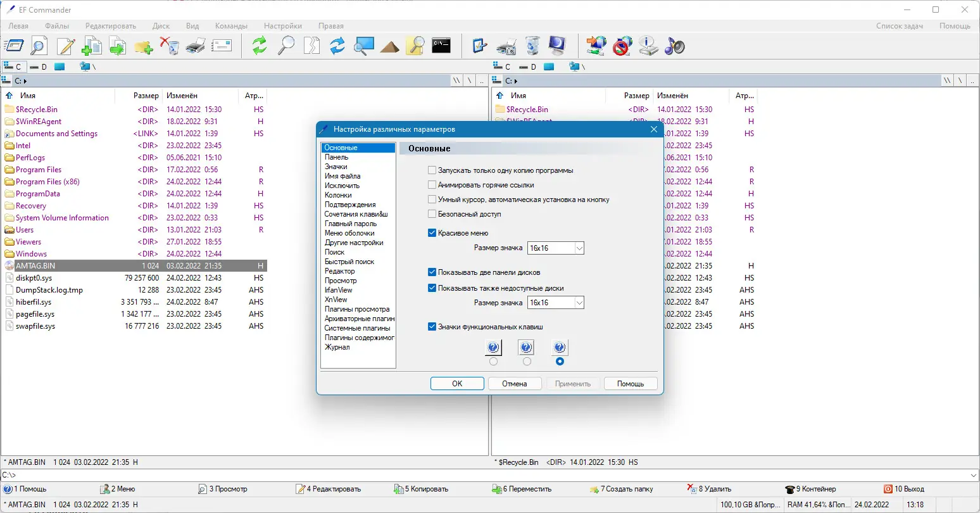This screenshot has height=513, width=980.
Task: Click the connect network drive toolbar icon
Action: tap(596, 46)
